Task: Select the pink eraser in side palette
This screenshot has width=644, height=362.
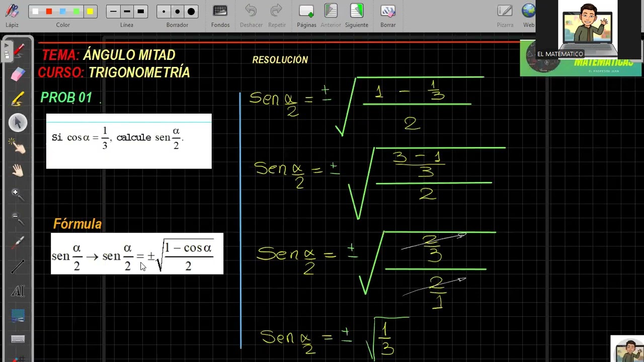Action: click(18, 75)
